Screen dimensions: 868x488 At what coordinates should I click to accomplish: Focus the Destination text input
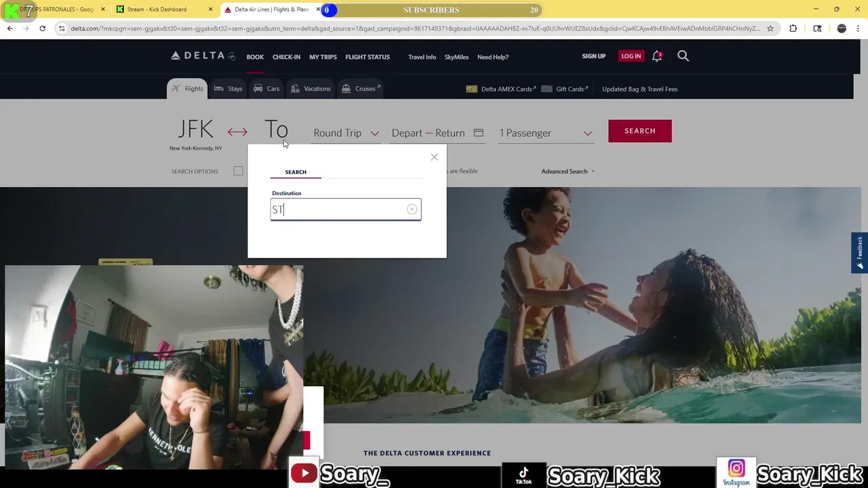coord(346,209)
